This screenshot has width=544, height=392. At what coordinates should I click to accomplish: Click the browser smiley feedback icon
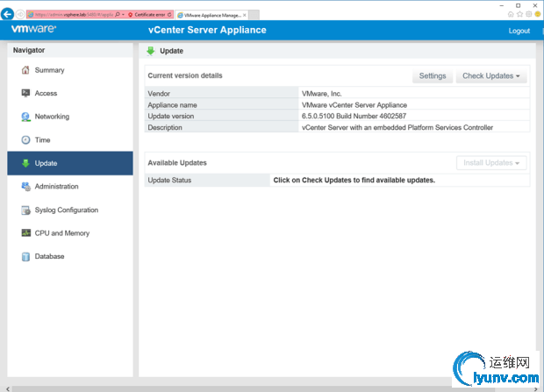pyautogui.click(x=537, y=14)
